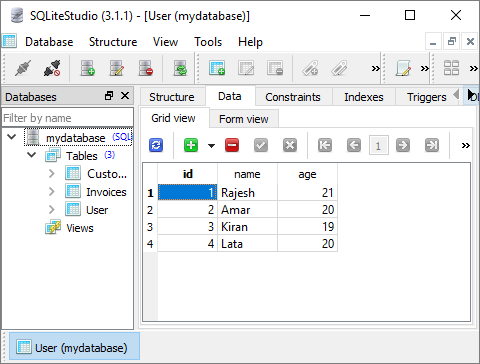The width and height of the screenshot is (480, 364).
Task: Open the View menu
Action: (x=165, y=42)
